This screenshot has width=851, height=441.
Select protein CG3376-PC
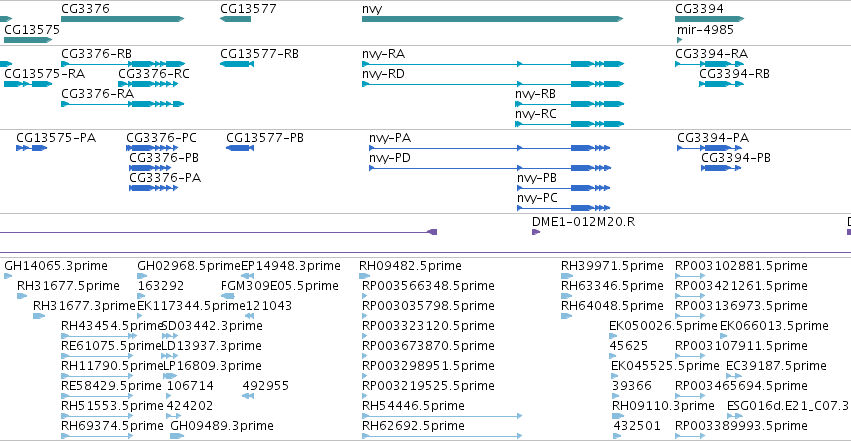pyautogui.click(x=152, y=148)
